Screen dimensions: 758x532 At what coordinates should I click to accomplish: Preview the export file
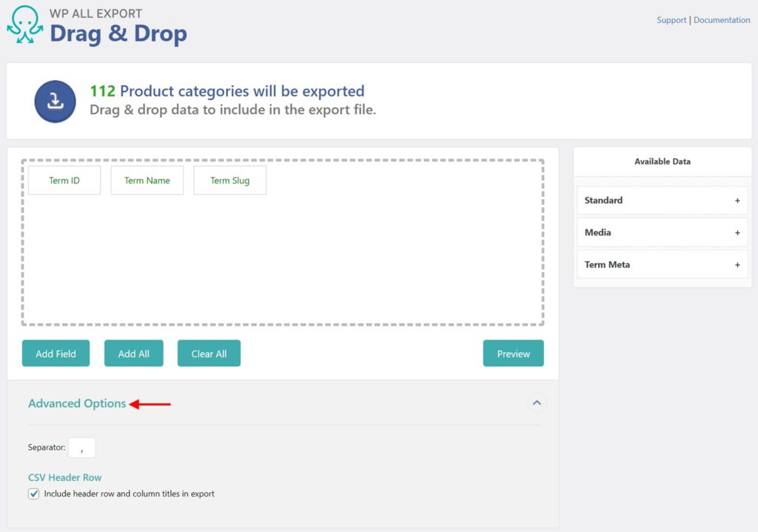tap(513, 353)
